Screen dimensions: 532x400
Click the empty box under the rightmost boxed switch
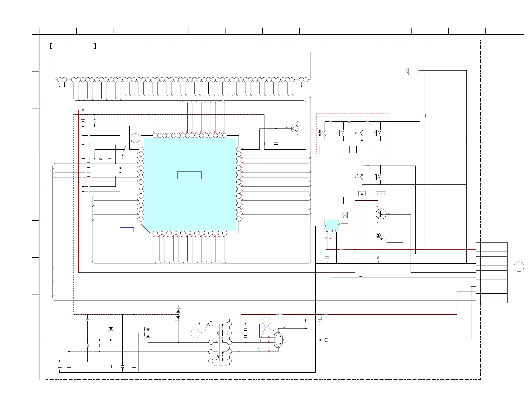[380, 149]
